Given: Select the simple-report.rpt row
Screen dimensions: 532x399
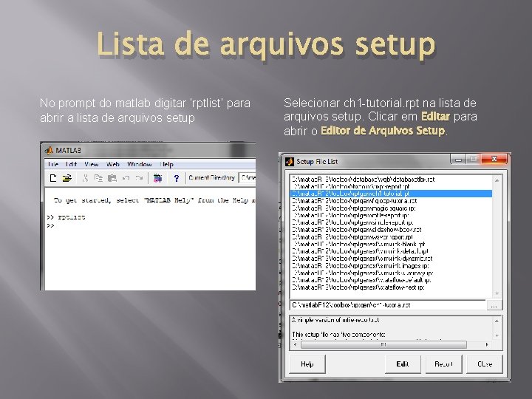Looking at the screenshot, I should (x=391, y=222).
